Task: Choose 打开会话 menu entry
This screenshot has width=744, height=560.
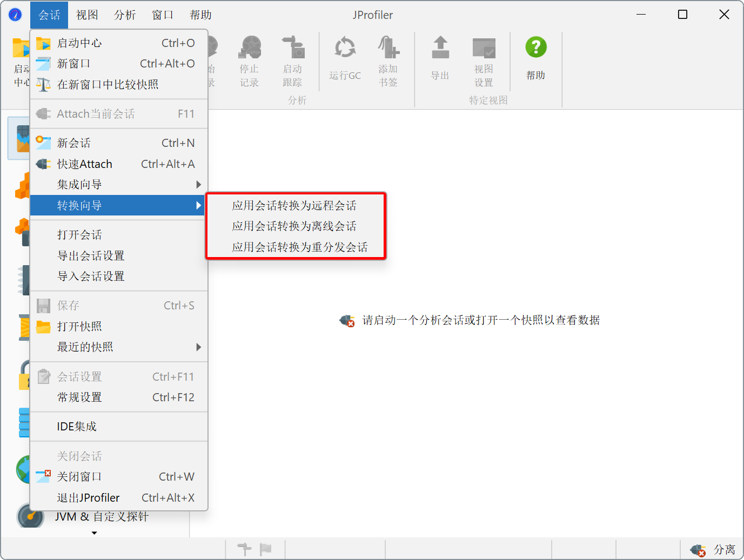Action: click(x=119, y=235)
